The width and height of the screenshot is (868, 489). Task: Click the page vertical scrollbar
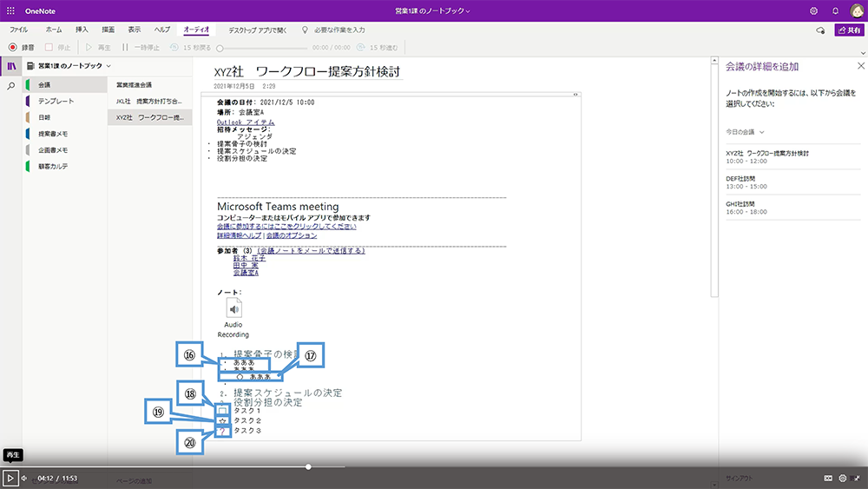tap(714, 180)
